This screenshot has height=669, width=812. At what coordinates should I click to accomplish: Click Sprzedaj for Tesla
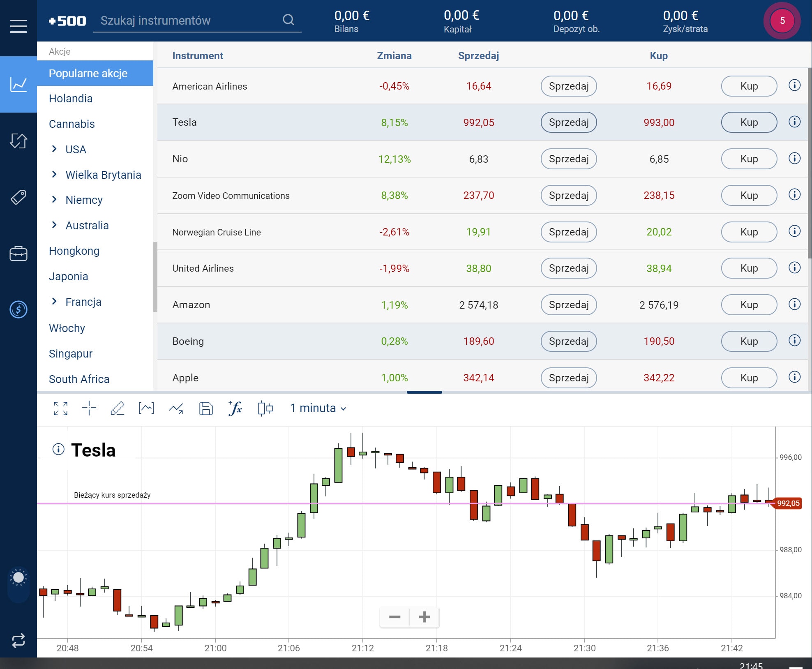coord(569,122)
